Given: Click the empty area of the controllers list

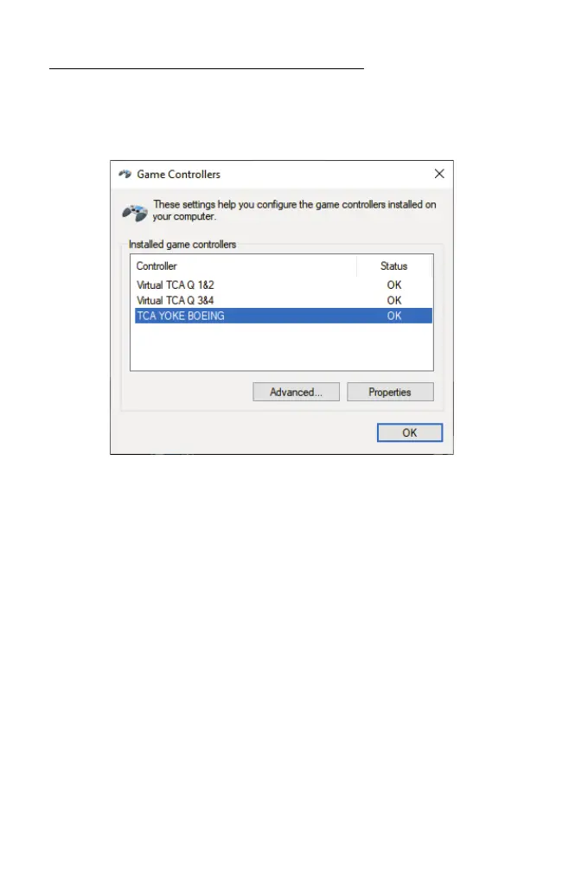Looking at the screenshot, I should coord(282,346).
